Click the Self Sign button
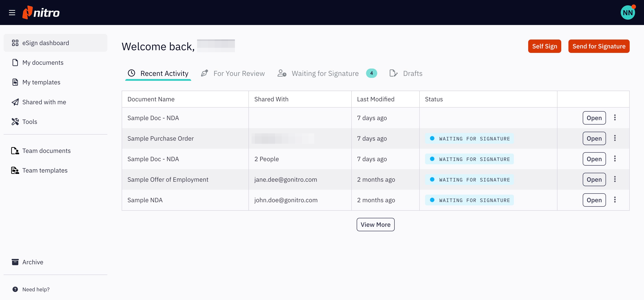 [x=544, y=46]
